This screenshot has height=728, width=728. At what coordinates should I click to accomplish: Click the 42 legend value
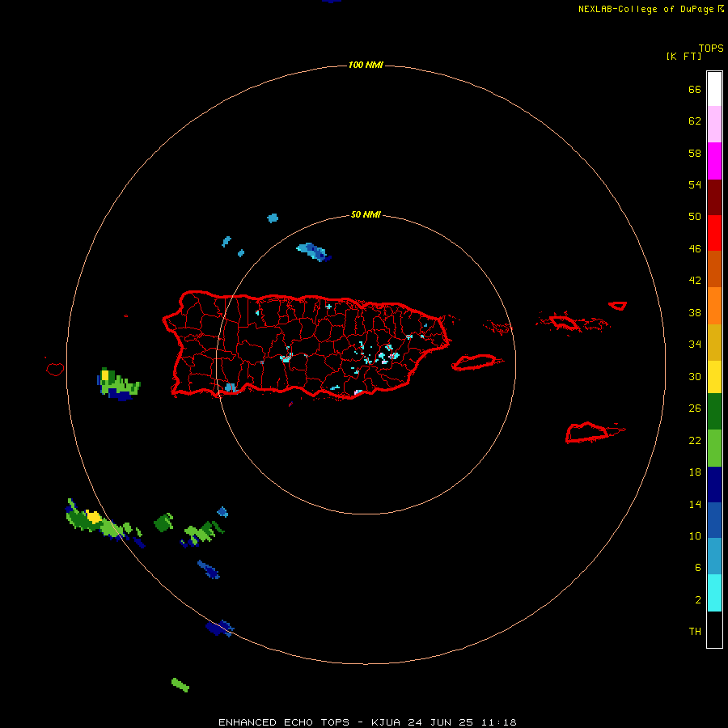click(695, 281)
